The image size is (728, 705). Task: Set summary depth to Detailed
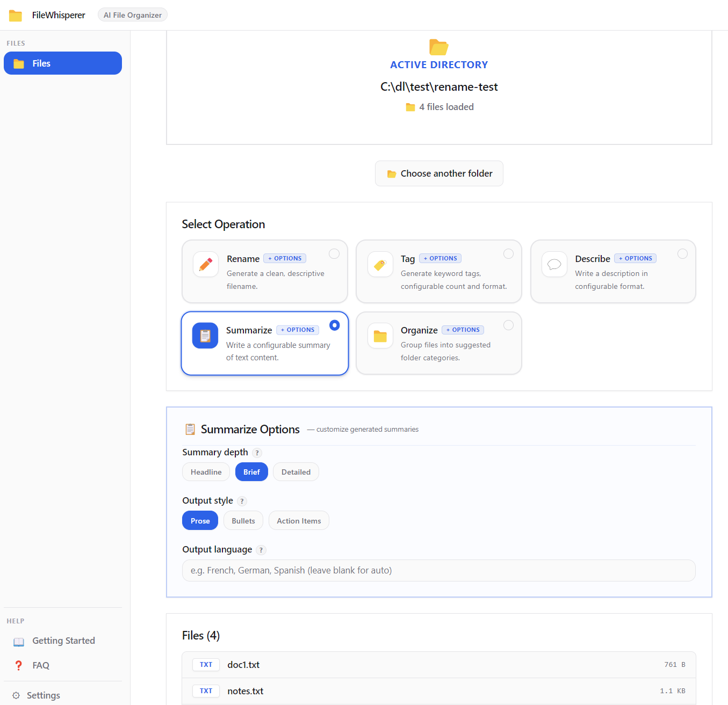point(296,472)
